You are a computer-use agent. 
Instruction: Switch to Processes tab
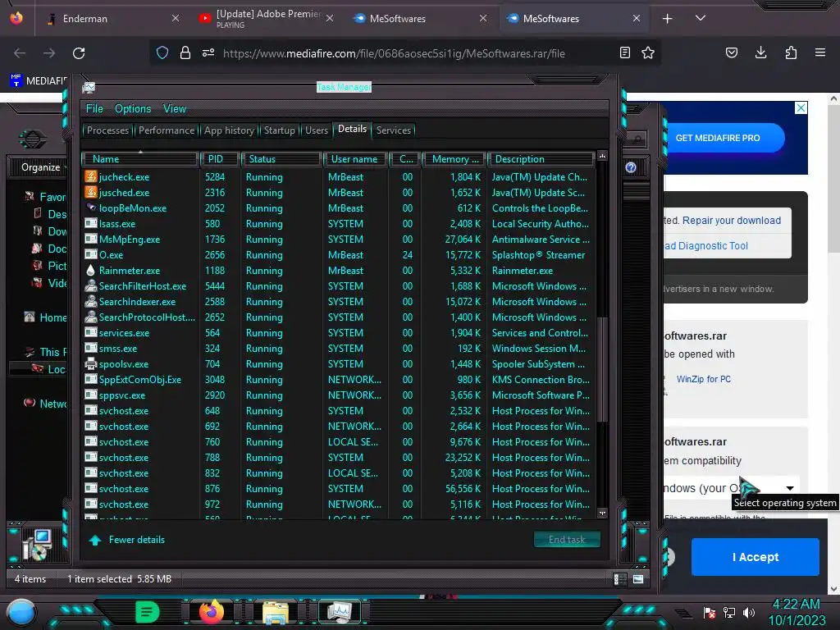[x=107, y=130]
